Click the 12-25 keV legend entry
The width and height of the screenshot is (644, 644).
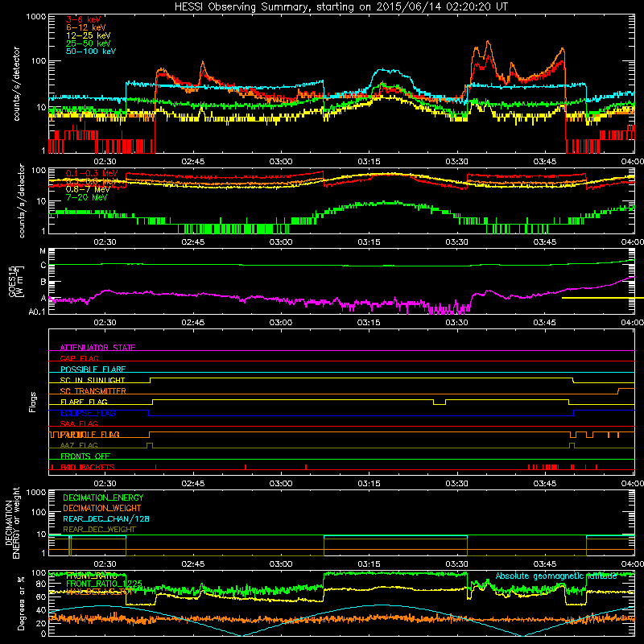(89, 35)
